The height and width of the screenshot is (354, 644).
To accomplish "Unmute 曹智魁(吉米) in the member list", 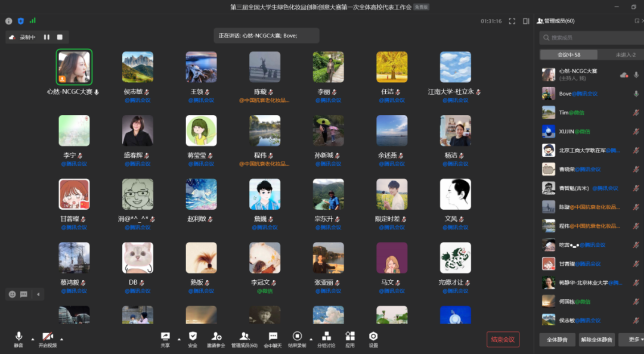I will 636,188.
